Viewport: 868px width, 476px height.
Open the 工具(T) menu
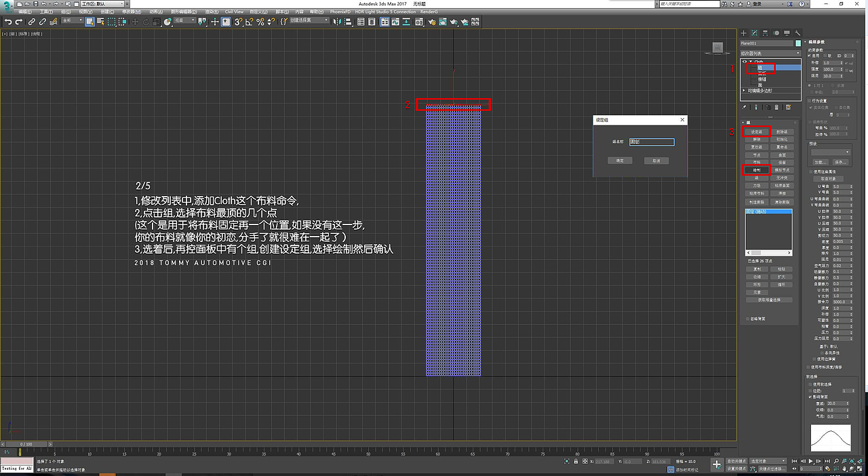pyautogui.click(x=46, y=12)
